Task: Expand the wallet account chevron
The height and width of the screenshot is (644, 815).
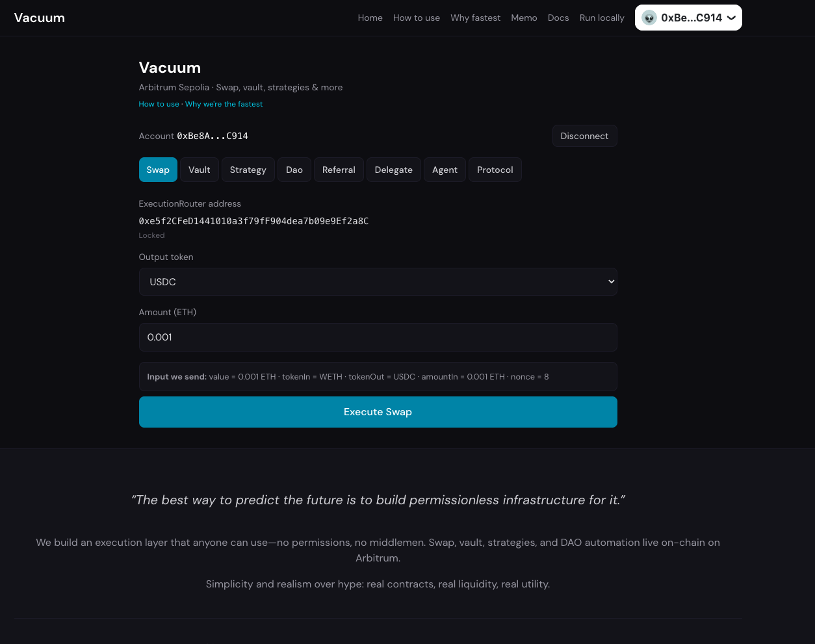Action: (731, 18)
